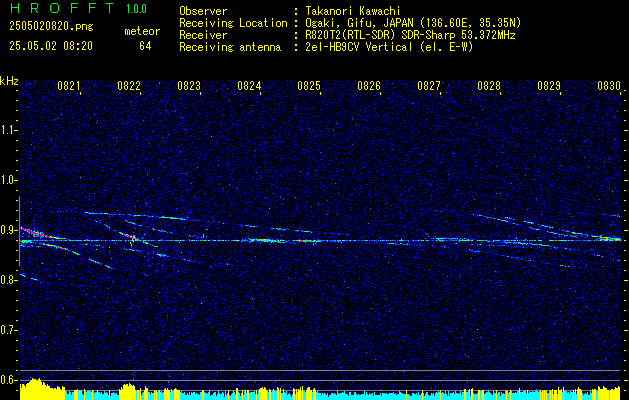This screenshot has width=629, height=400.
Task: Click the crossing echo near 0822
Action: click(x=133, y=239)
